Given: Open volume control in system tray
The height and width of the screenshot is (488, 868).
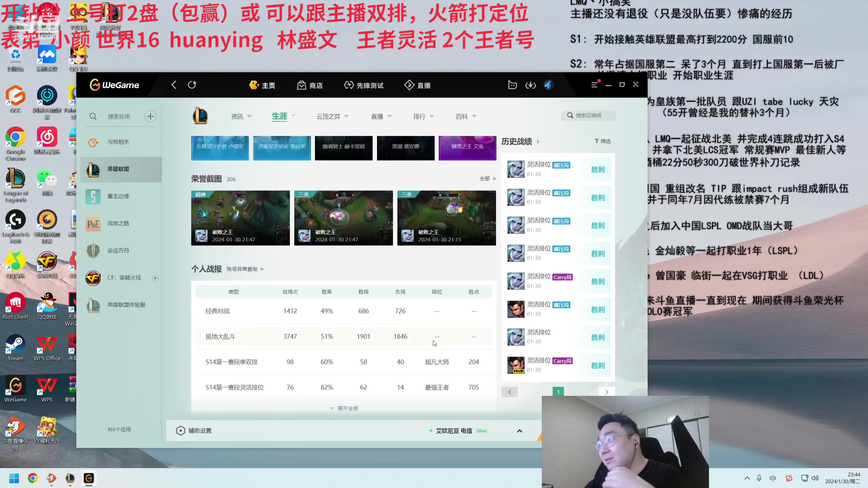Looking at the screenshot, I should [815, 478].
